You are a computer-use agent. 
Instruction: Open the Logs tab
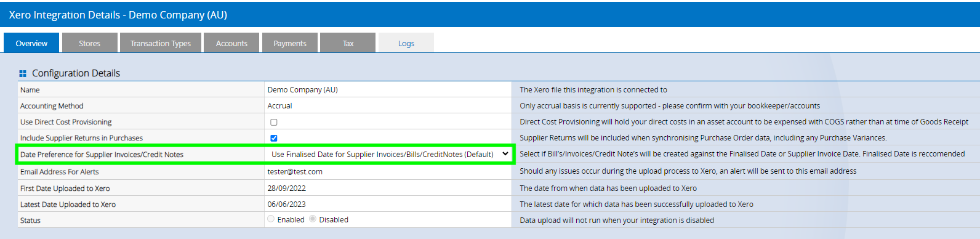click(406, 43)
